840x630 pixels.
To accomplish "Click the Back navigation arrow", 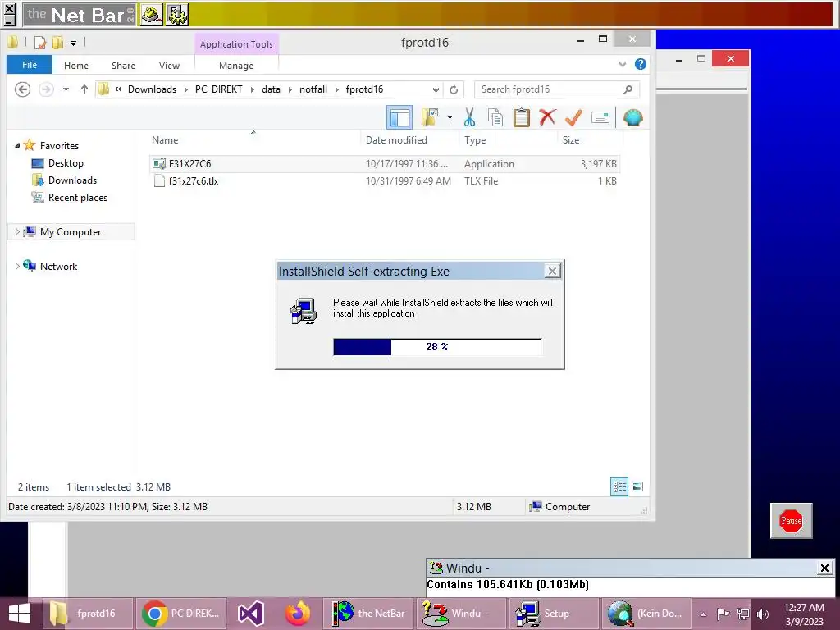I will click(22, 89).
